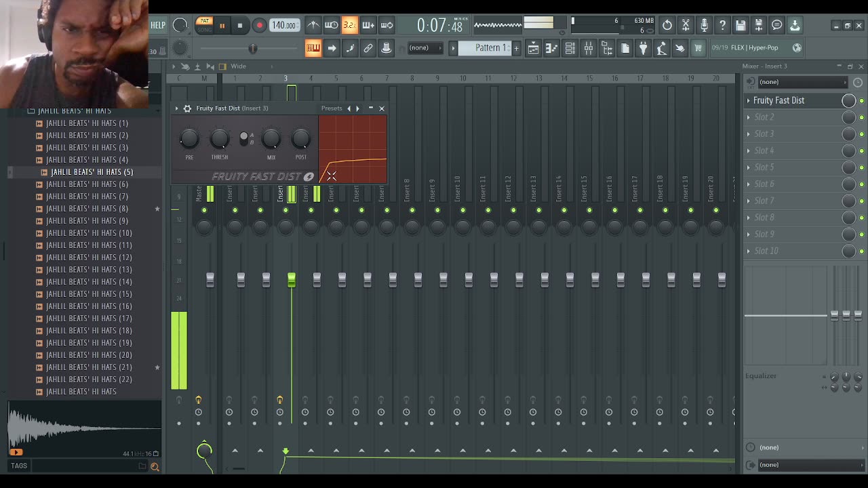868x488 pixels.
Task: Select JAHLIL BEATS' HI HATS (12) sample
Action: pos(89,258)
